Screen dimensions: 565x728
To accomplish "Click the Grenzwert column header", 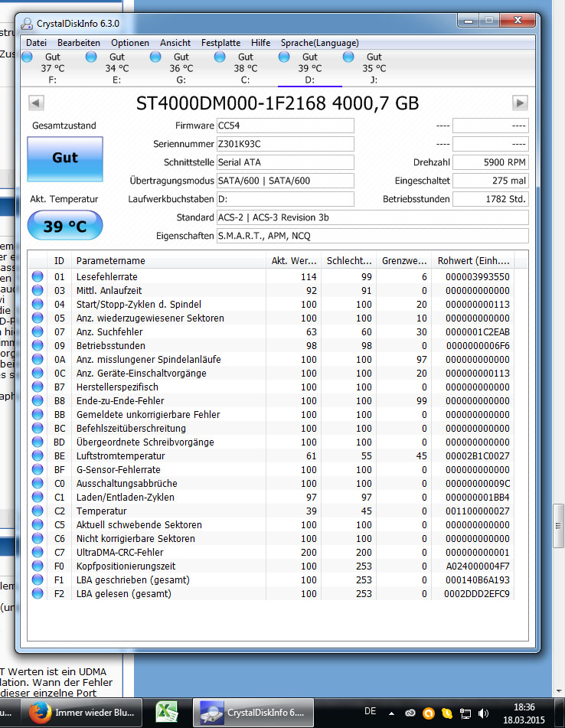I will click(404, 261).
